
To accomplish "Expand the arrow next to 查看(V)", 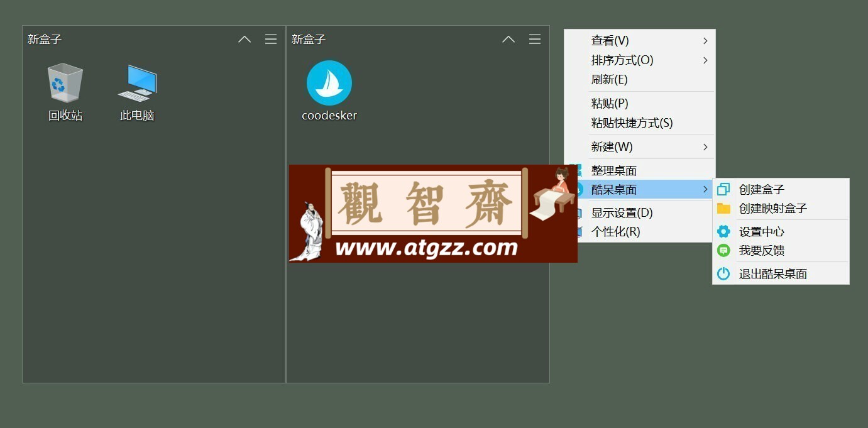I will pyautogui.click(x=705, y=41).
